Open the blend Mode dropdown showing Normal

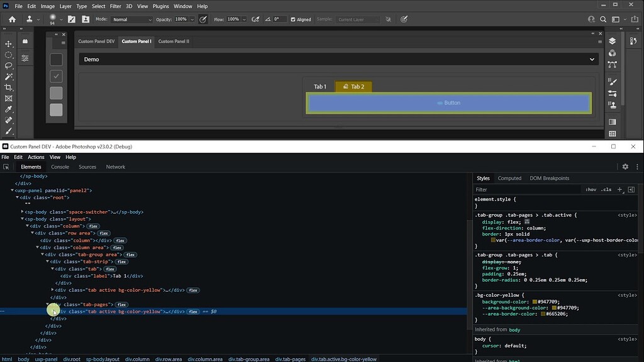pyautogui.click(x=132, y=19)
